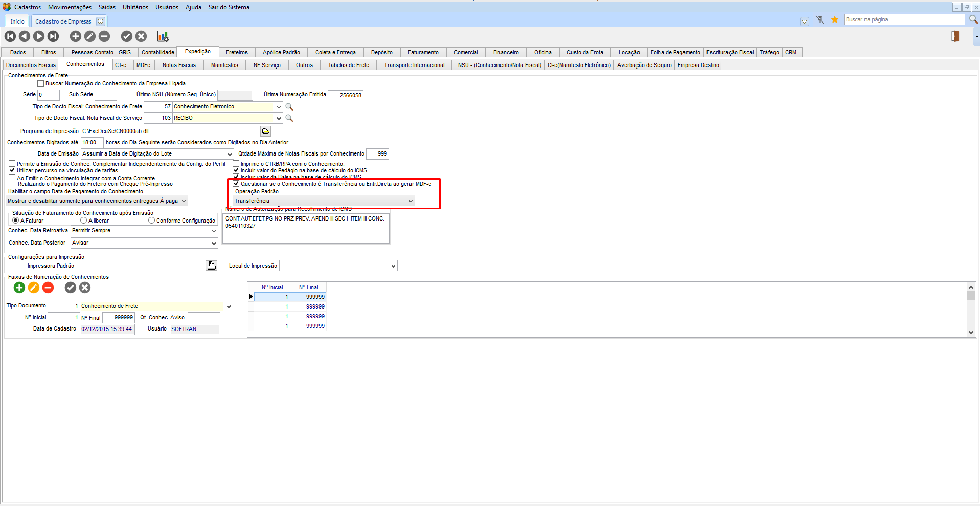The width and height of the screenshot is (980, 506).
Task: Click the magnifier beside Buscar na página
Action: pyautogui.click(x=974, y=19)
